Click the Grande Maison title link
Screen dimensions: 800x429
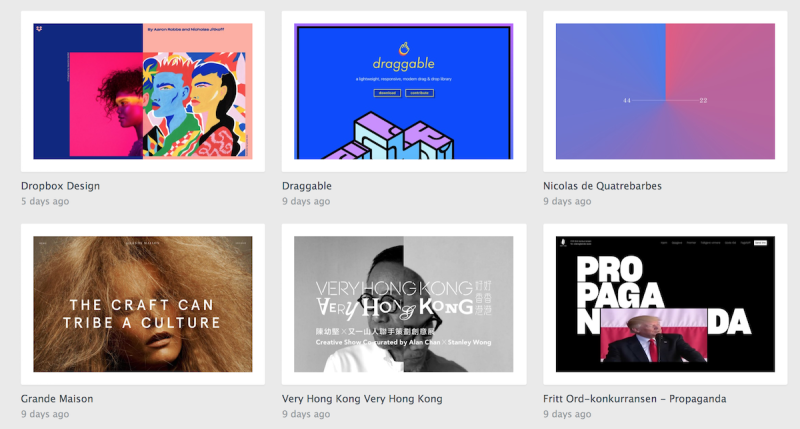coord(57,399)
